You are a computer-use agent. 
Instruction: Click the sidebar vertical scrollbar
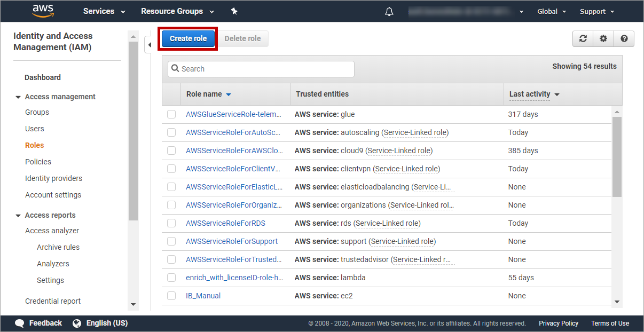tap(133, 131)
